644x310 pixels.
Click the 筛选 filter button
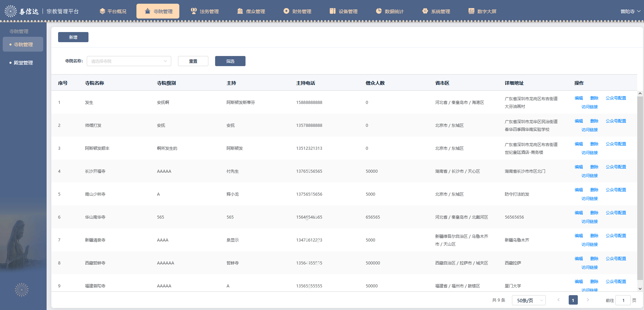point(230,61)
